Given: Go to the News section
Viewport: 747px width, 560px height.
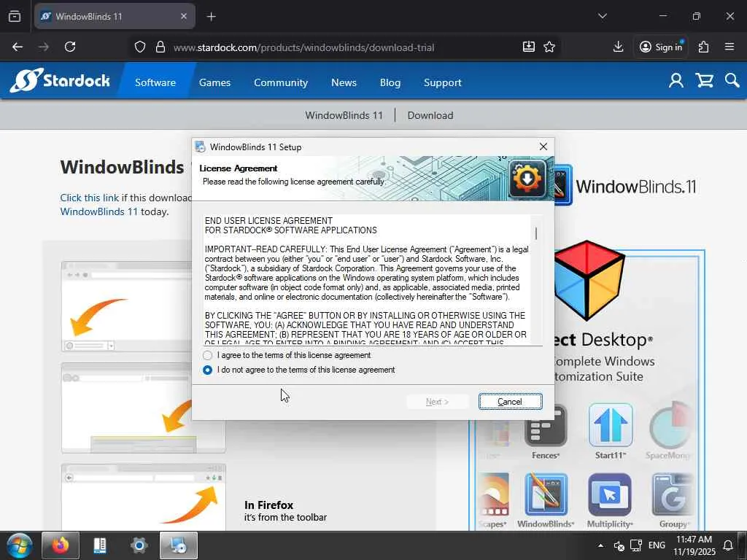Looking at the screenshot, I should pyautogui.click(x=344, y=82).
